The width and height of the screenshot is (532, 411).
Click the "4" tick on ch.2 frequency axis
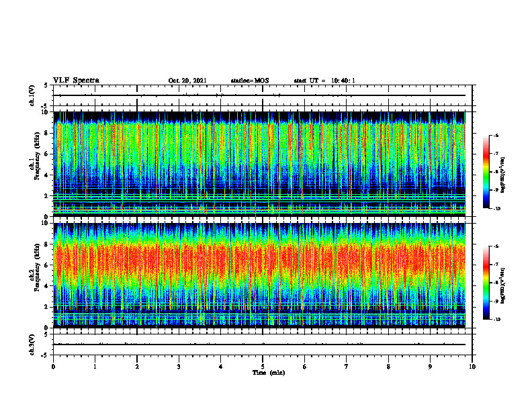[x=46, y=286]
